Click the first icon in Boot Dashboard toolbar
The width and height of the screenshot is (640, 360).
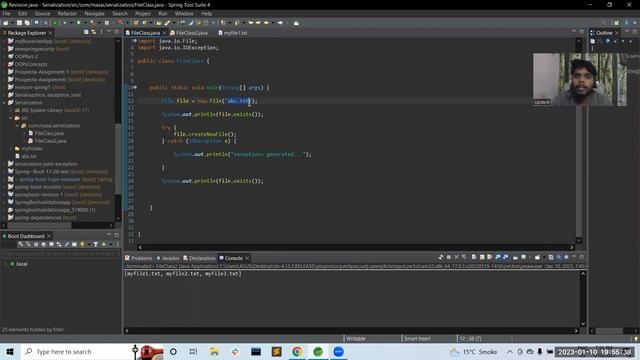coord(20,244)
